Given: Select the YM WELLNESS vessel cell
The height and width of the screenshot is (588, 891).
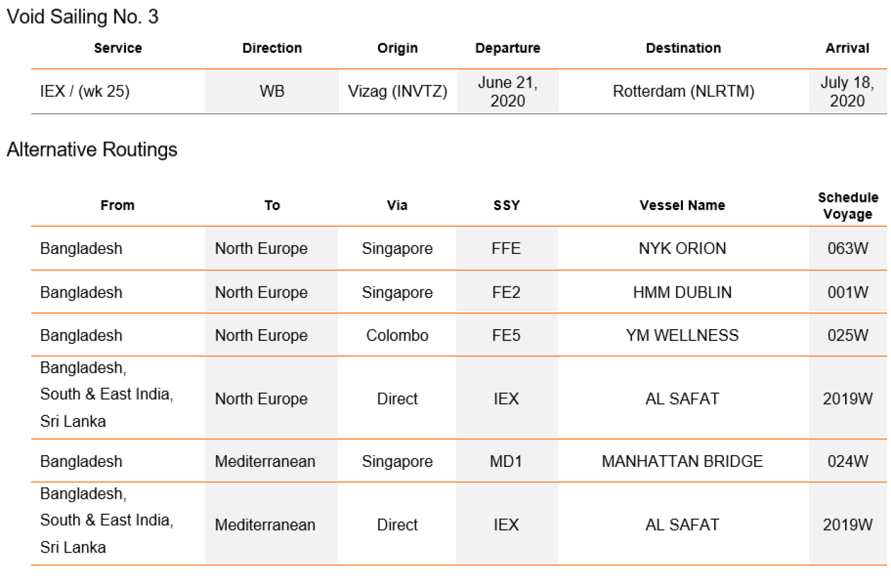Looking at the screenshot, I should tap(682, 335).
